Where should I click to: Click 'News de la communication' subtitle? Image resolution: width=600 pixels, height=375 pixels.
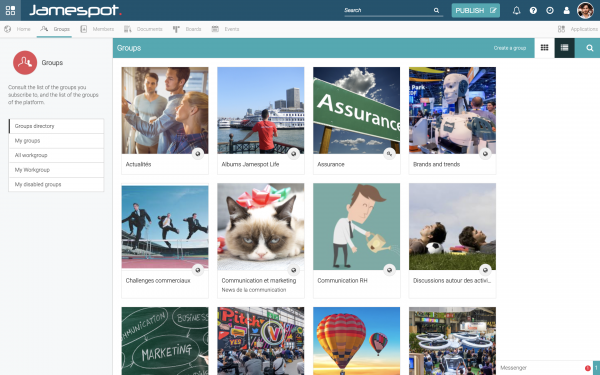coord(254,290)
